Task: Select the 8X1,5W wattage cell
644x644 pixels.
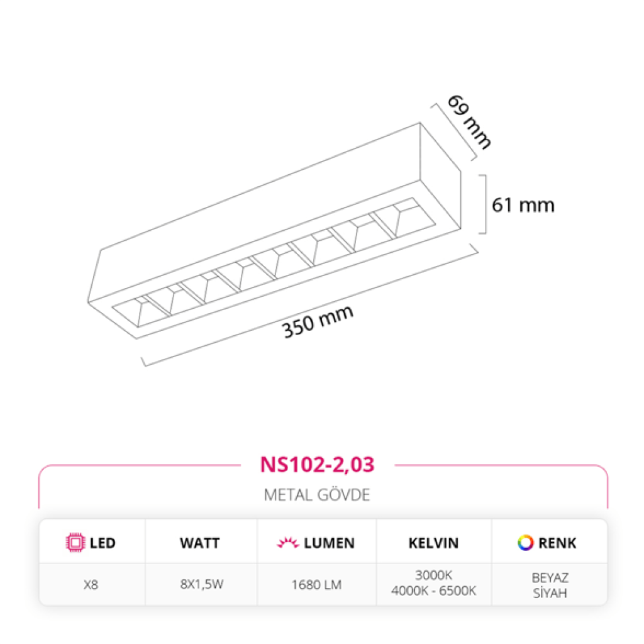Action: [x=202, y=584]
